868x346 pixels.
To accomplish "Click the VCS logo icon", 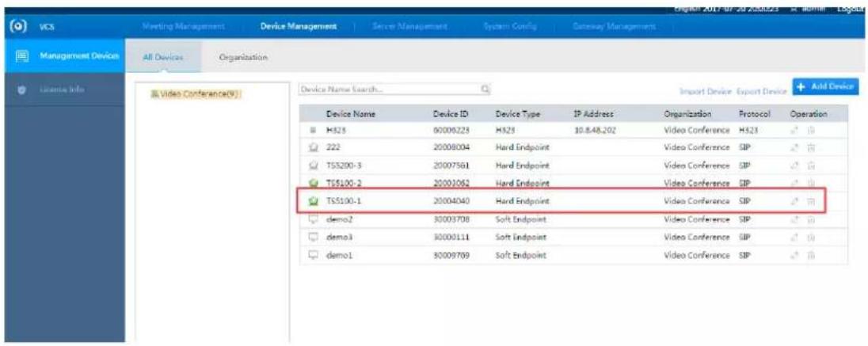I will point(17,26).
